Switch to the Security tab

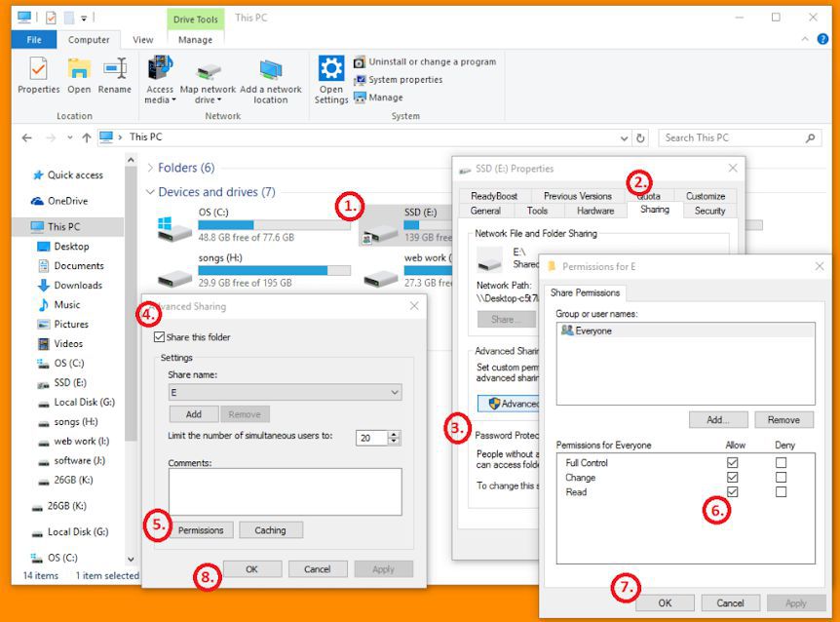709,211
